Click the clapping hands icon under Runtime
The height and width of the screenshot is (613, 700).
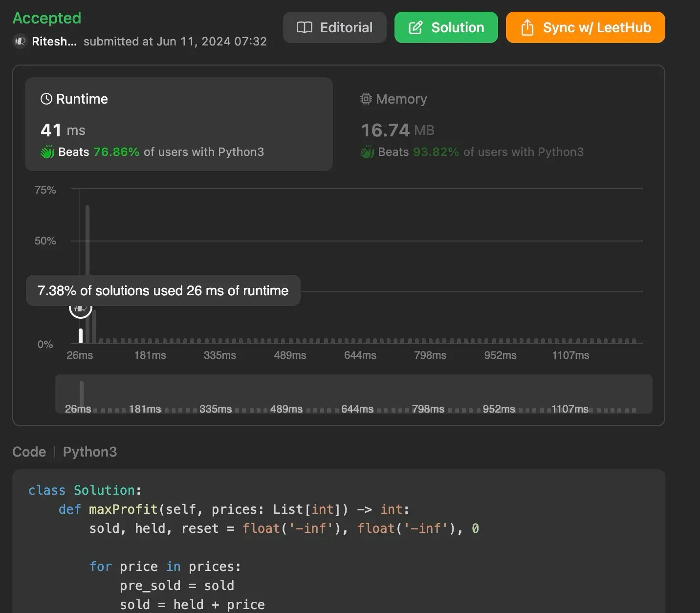click(47, 152)
